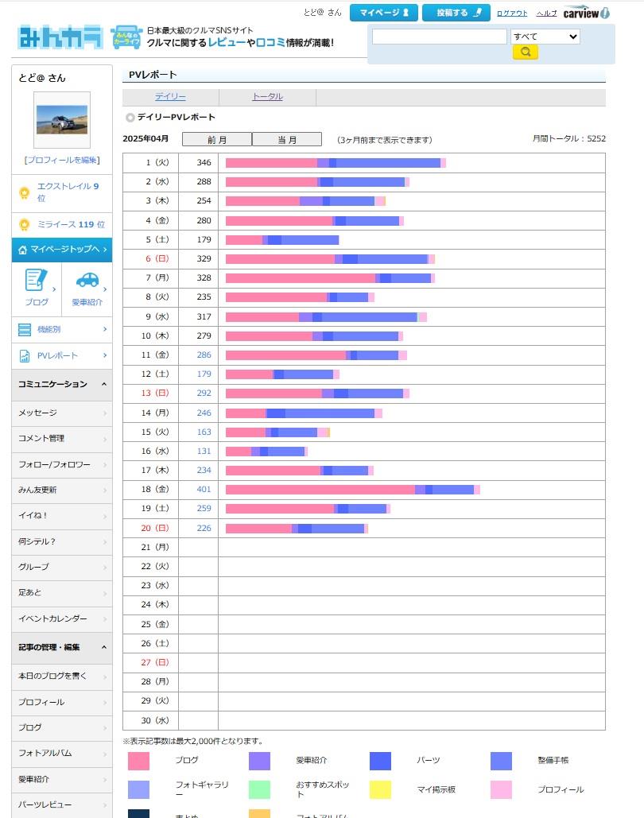Open フォロー/フォロワー in the sidebar

(62, 464)
